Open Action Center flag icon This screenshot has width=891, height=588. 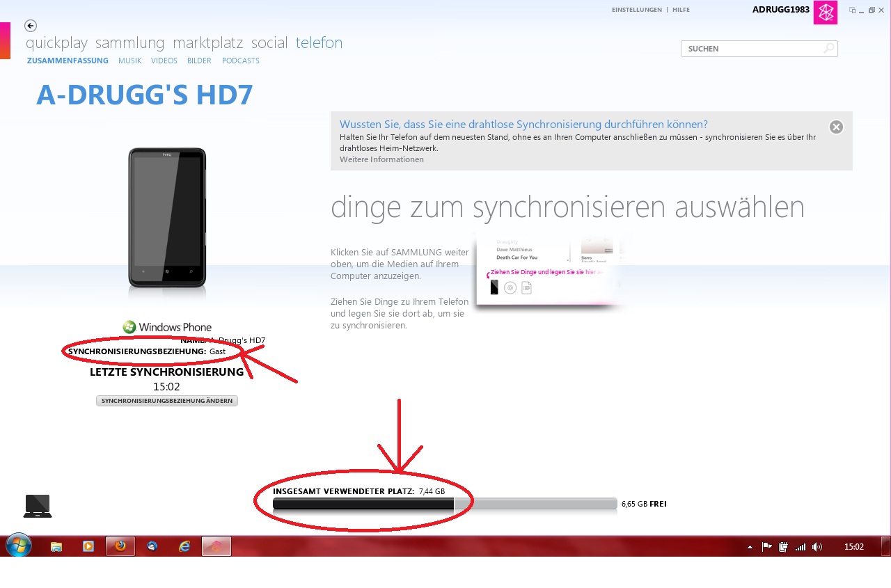tap(766, 547)
